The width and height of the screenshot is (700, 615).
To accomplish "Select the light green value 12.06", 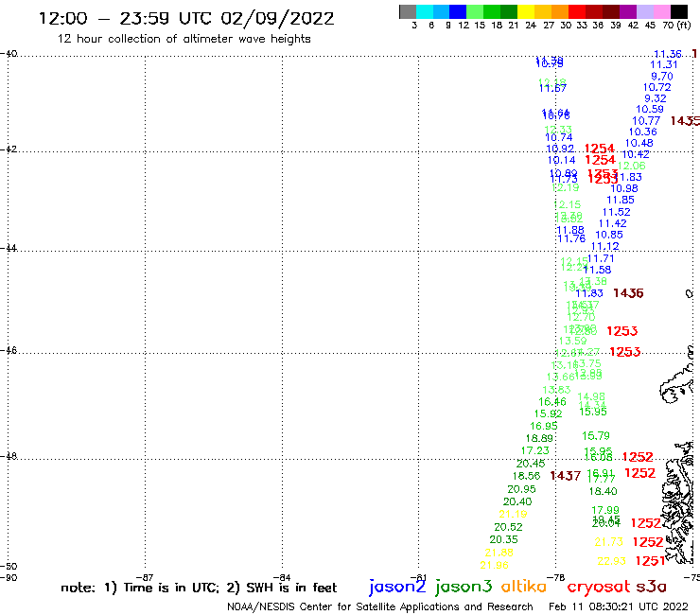I will [x=631, y=166].
